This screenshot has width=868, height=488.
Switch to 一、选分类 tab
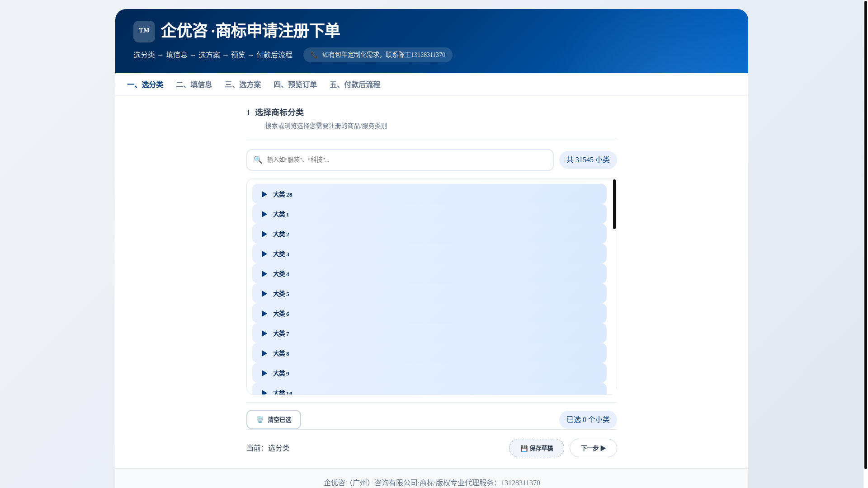[145, 84]
